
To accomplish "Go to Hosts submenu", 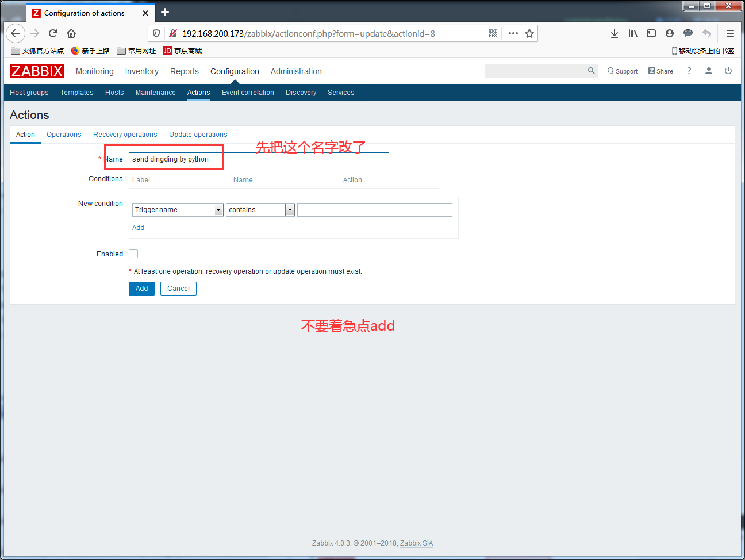I will point(114,93).
